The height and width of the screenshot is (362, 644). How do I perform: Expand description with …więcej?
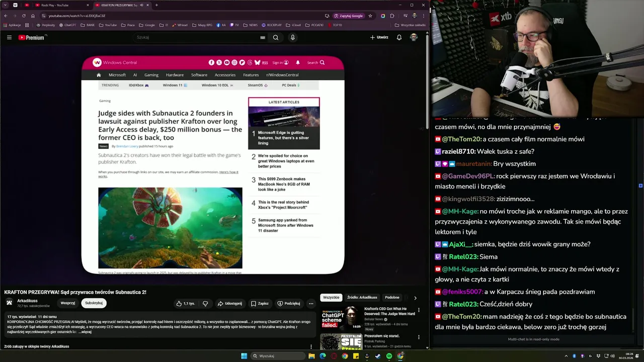(85, 332)
